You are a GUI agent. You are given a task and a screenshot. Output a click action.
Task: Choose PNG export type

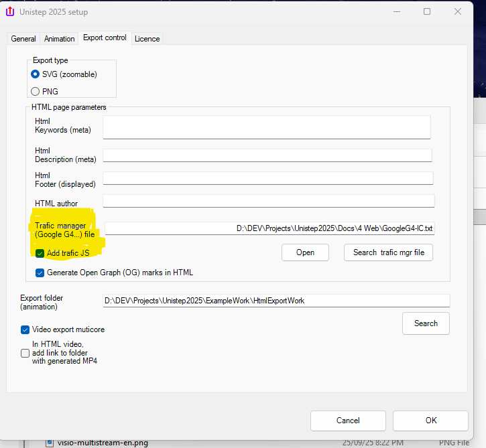point(36,92)
